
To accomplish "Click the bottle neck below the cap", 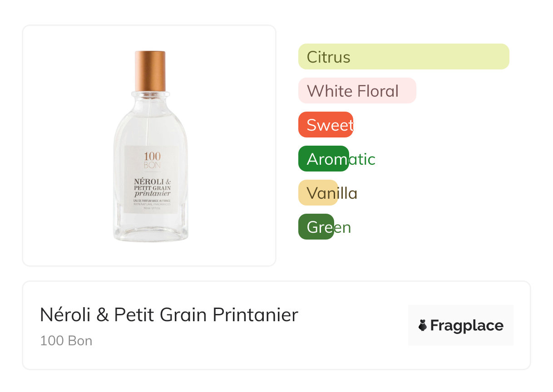I will pyautogui.click(x=150, y=98).
